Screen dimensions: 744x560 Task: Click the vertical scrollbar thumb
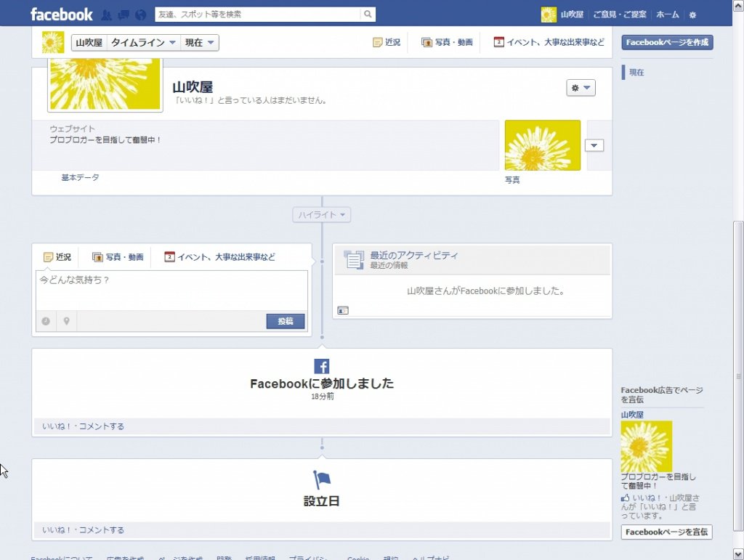coord(738,376)
